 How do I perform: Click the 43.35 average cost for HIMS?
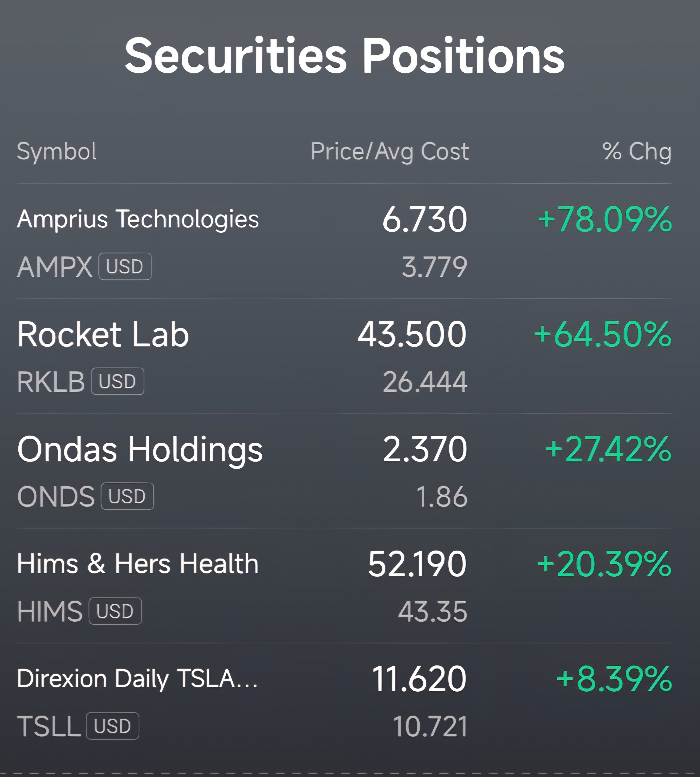click(x=433, y=612)
